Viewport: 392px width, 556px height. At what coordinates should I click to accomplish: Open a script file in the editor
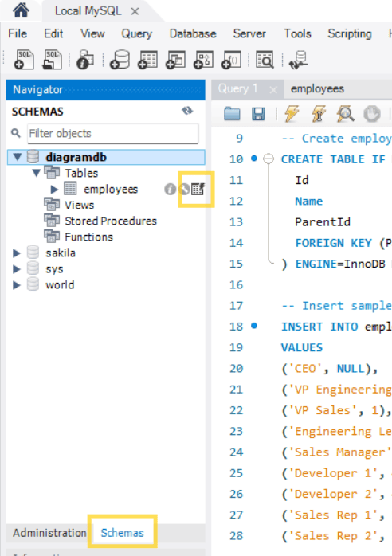point(233,114)
